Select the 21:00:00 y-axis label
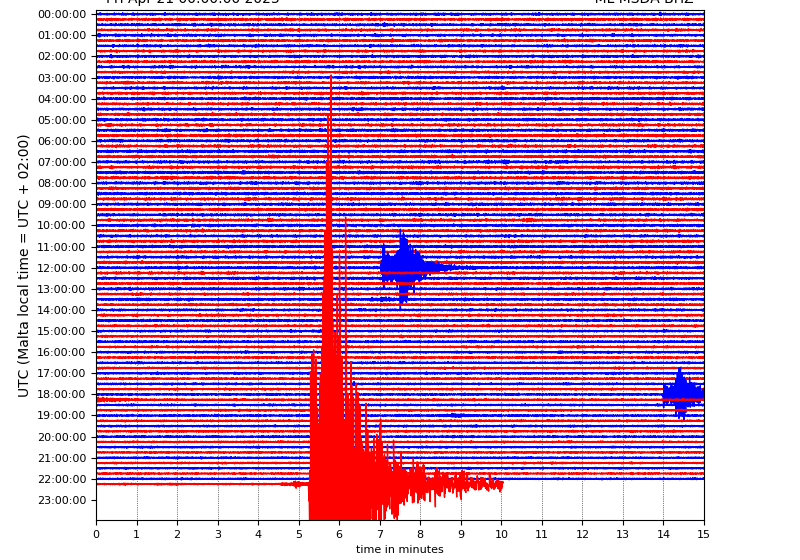 (62, 458)
